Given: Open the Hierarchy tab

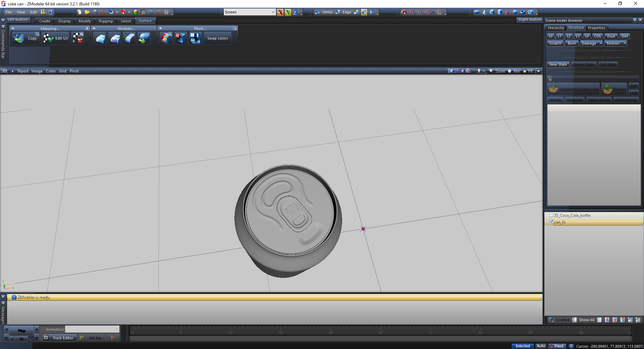Looking at the screenshot, I should click(x=556, y=28).
